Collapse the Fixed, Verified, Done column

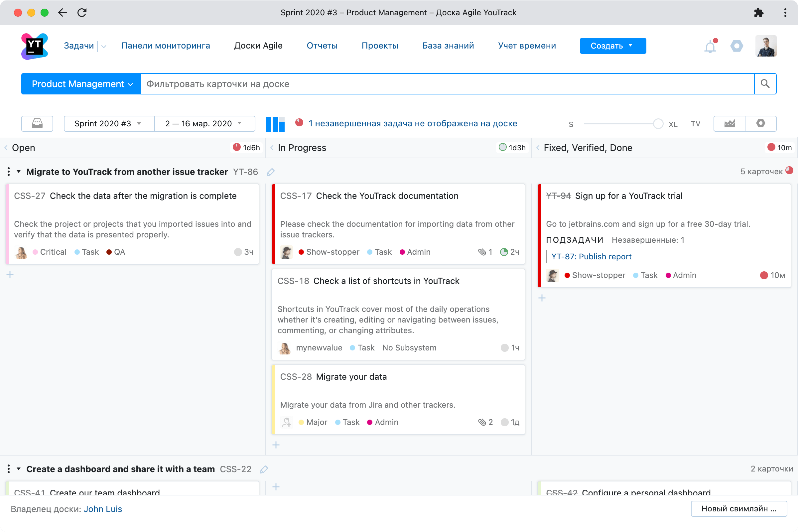538,148
